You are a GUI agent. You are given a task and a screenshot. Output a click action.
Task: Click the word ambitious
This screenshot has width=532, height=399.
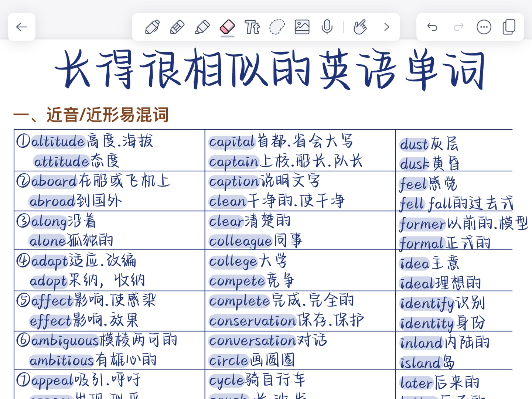click(62, 361)
